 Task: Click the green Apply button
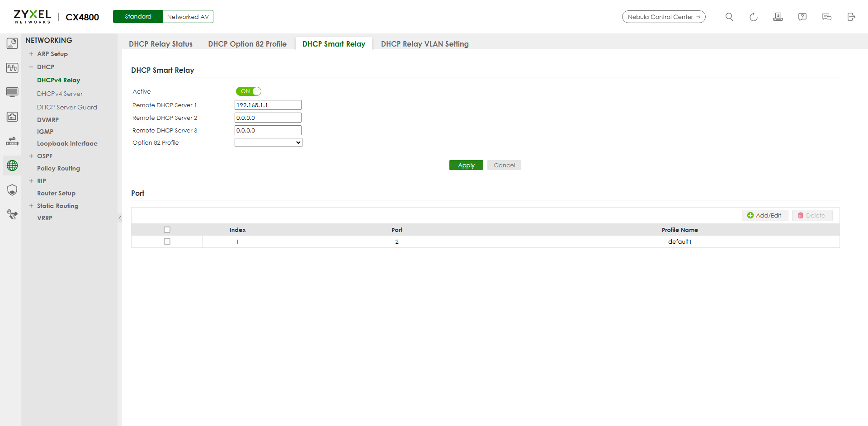pos(466,165)
